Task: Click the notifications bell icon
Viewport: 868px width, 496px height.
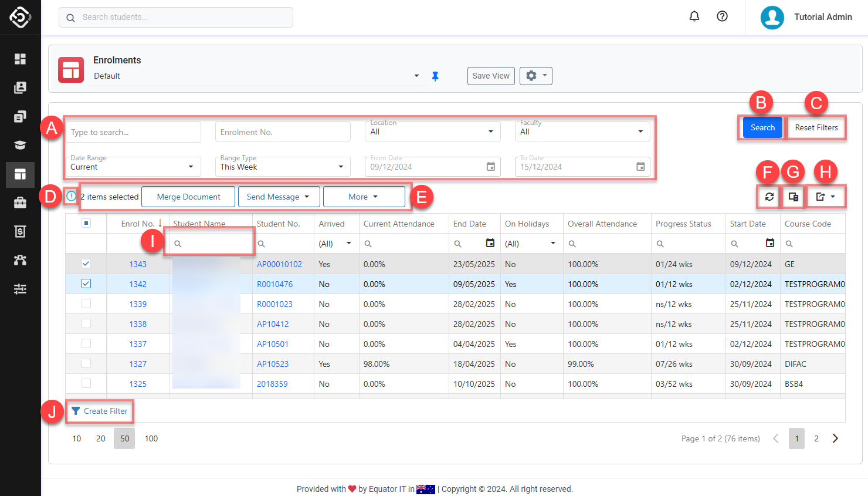Action: (x=694, y=16)
